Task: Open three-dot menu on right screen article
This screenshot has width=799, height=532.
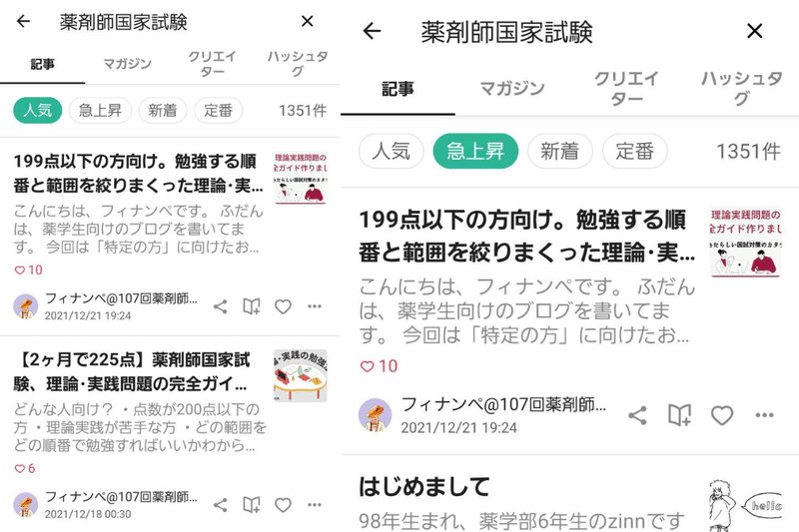Action: pos(764,415)
